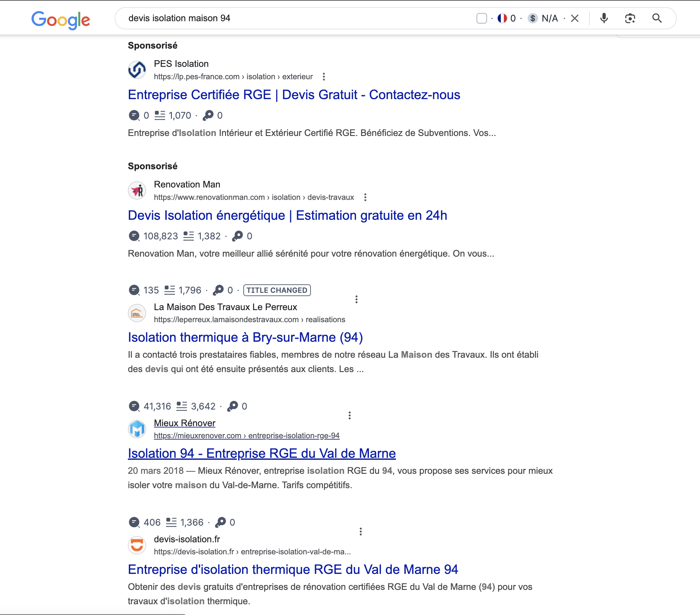Viewport: 700px width, 615px height.
Task: Click 'La Maison Des Travaux Le Perreux' name
Action: point(225,307)
